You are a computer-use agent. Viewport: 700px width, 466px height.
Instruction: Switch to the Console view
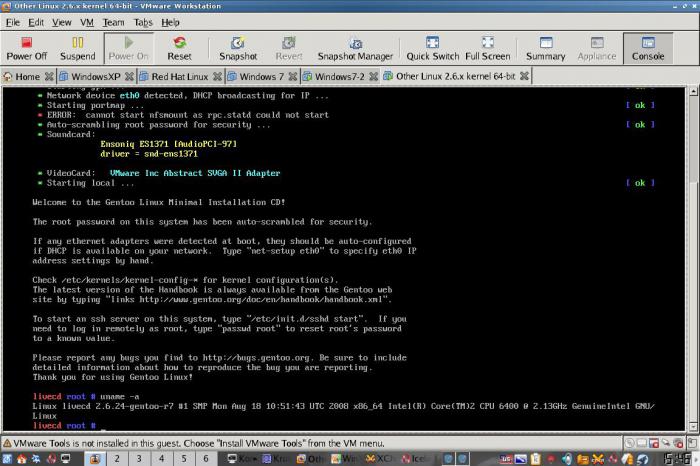[x=648, y=48]
